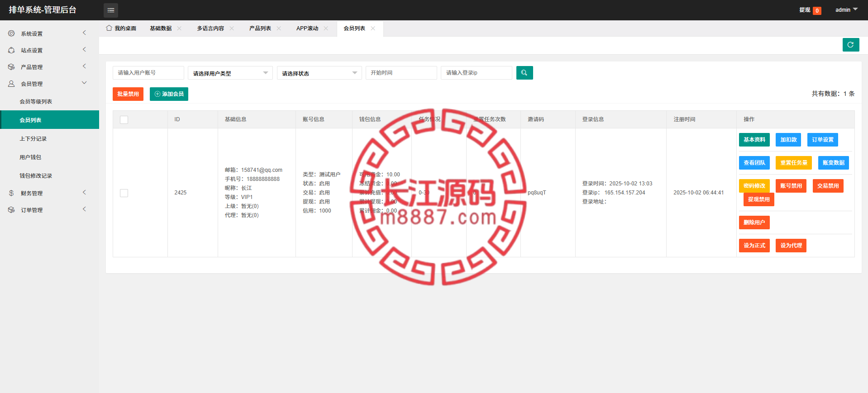The width and height of the screenshot is (868, 393).
Task: Close the 基础数据 tab
Action: coord(179,28)
